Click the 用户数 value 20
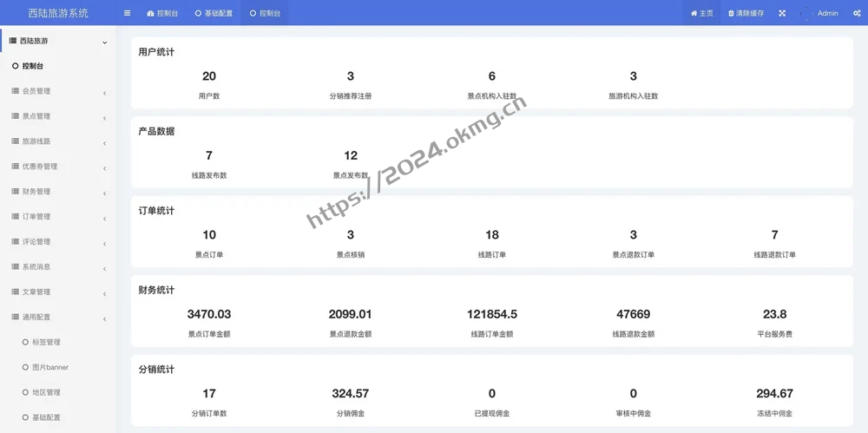Image resolution: width=868 pixels, height=433 pixels. (209, 75)
